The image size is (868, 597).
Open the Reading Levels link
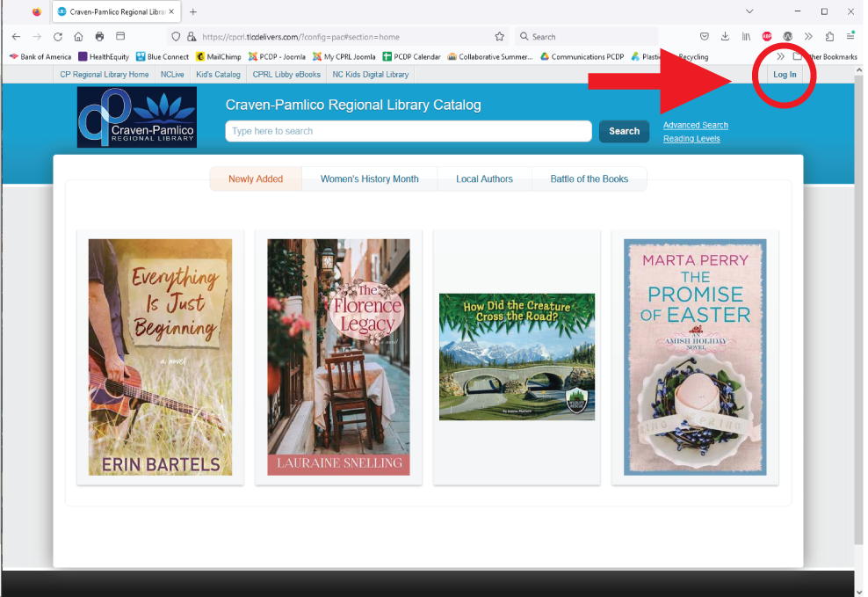[691, 138]
